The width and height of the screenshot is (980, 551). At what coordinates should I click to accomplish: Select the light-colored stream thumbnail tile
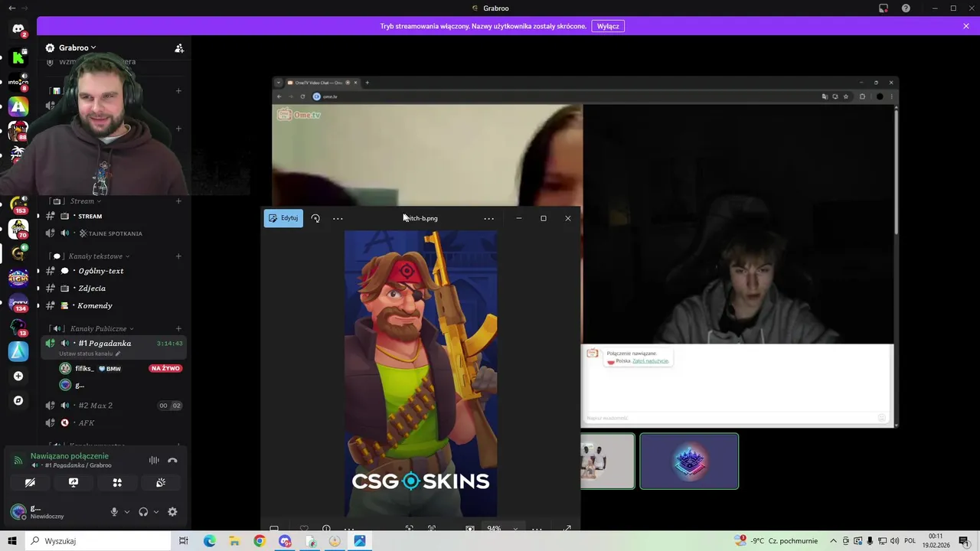(x=607, y=461)
